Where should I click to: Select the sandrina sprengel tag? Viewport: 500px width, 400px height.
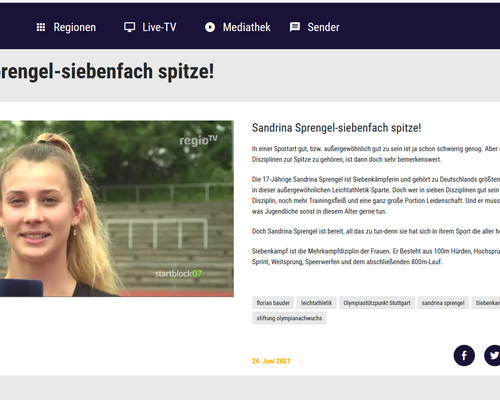[x=443, y=303]
